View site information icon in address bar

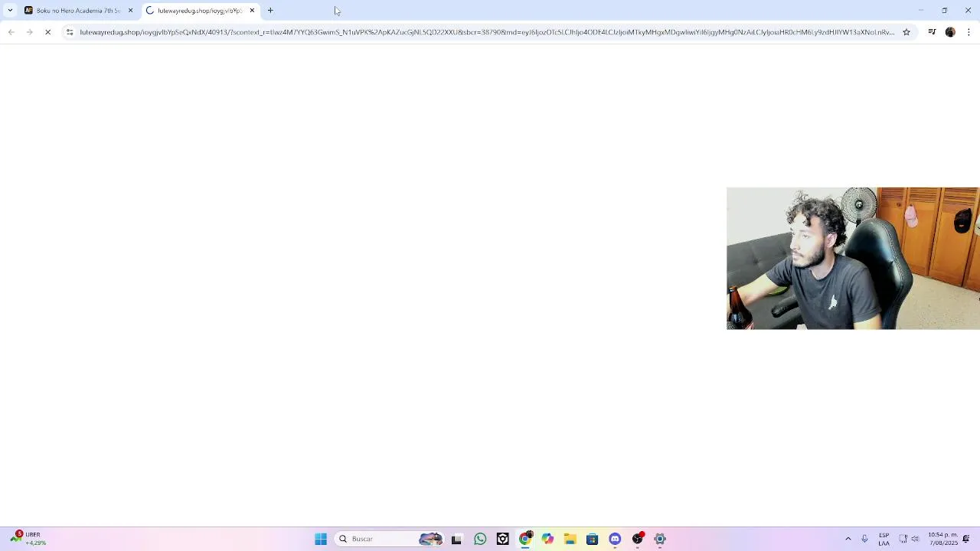[70, 32]
